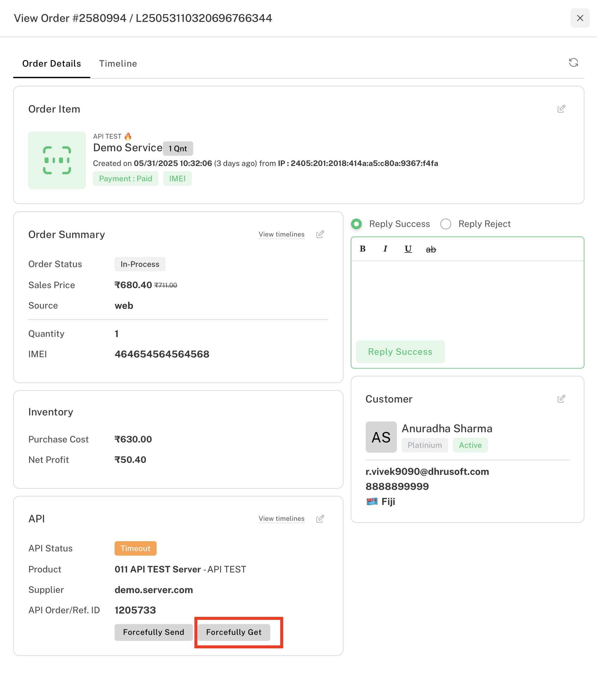Edit the Customer details
Image resolution: width=597 pixels, height=700 pixels.
(x=561, y=399)
